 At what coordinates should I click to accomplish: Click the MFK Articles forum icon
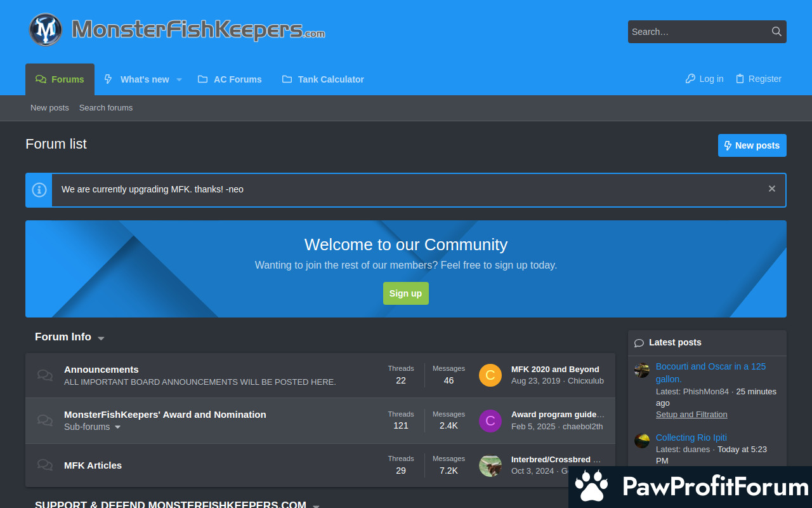pos(44,465)
